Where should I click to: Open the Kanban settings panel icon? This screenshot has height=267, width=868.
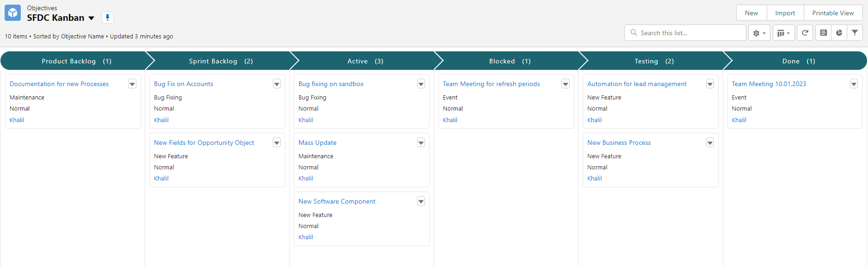click(x=823, y=33)
